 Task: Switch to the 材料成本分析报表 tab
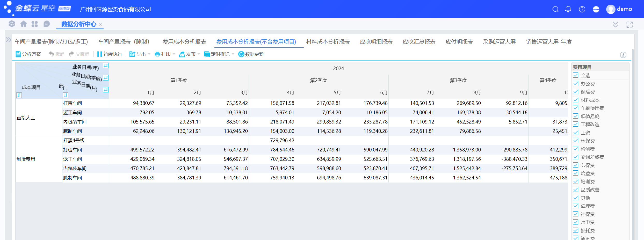328,42
